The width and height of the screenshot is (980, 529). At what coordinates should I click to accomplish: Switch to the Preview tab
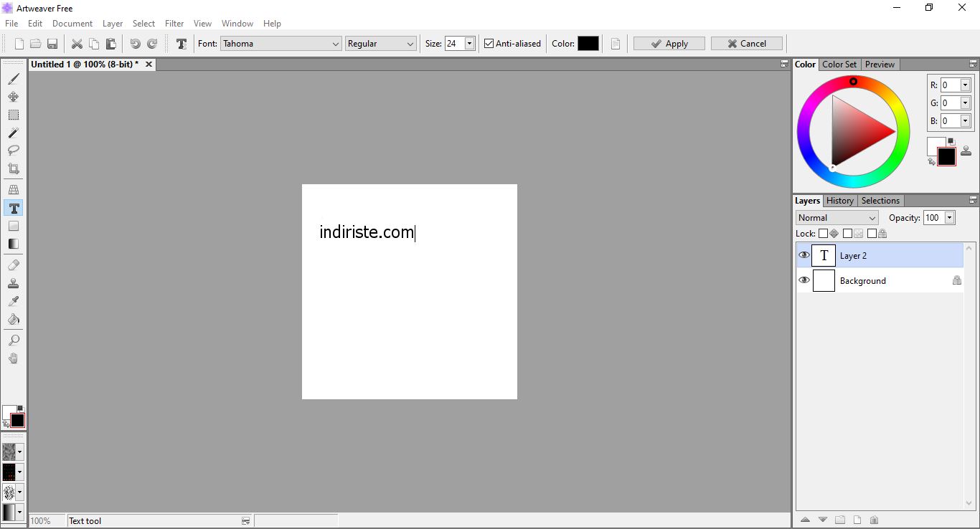pyautogui.click(x=880, y=65)
